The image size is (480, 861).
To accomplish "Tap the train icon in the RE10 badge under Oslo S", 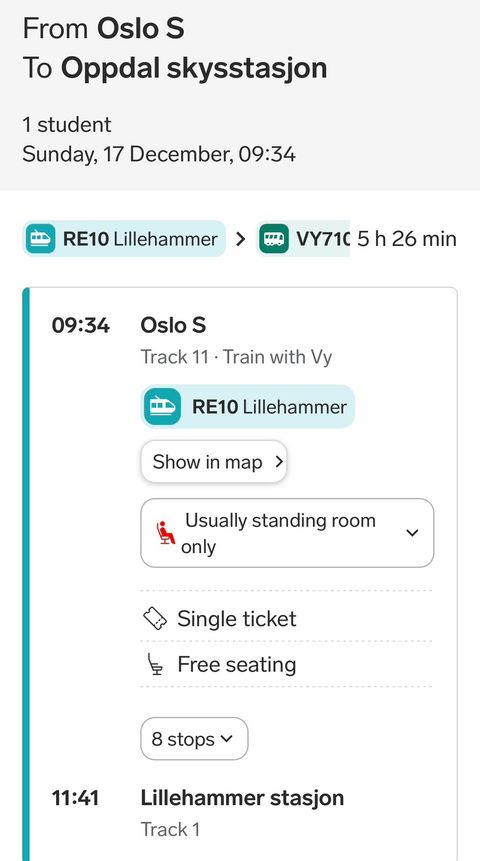I will click(163, 406).
